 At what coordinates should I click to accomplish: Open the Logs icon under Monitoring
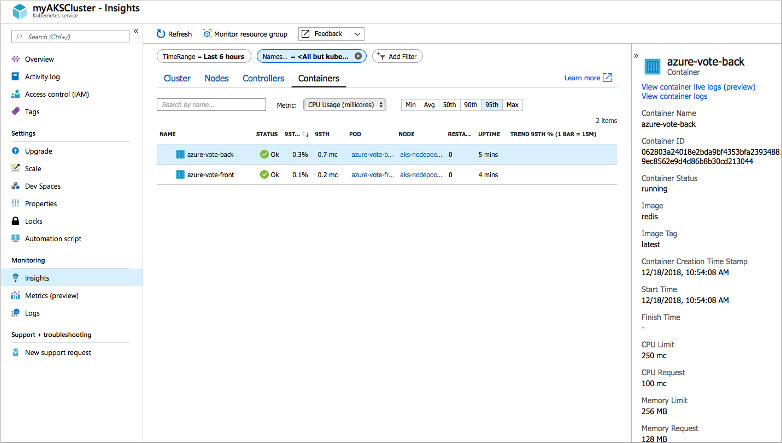[x=15, y=313]
